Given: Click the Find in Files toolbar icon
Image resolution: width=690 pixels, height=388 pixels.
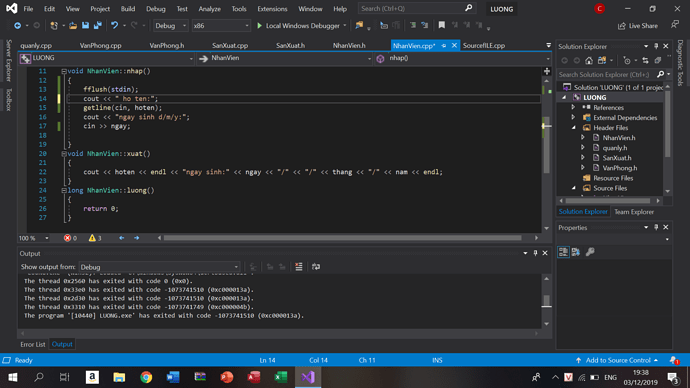Looking at the screenshot, I should click(x=360, y=26).
